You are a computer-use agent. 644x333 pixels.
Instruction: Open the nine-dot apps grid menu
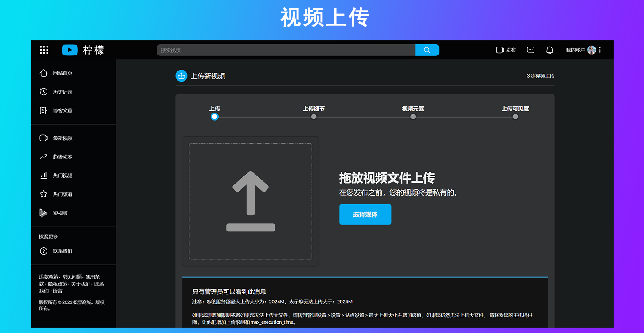click(x=44, y=50)
